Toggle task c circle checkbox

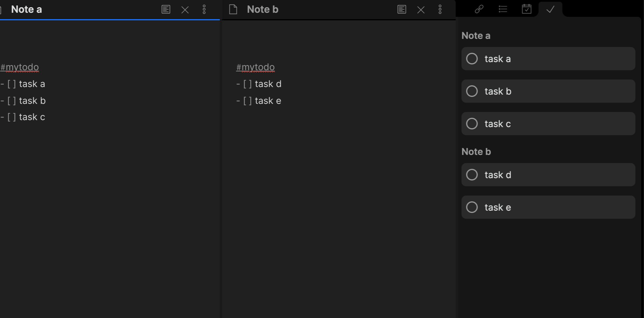[472, 124]
